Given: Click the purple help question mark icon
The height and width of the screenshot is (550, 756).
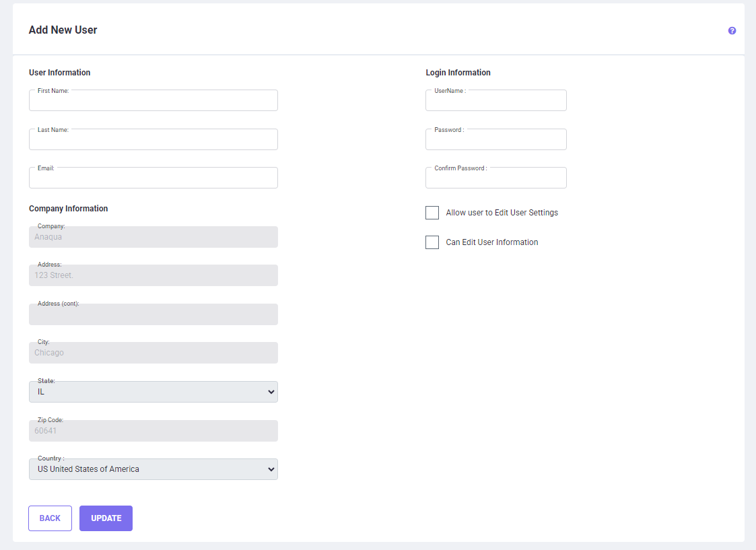Looking at the screenshot, I should pos(732,31).
